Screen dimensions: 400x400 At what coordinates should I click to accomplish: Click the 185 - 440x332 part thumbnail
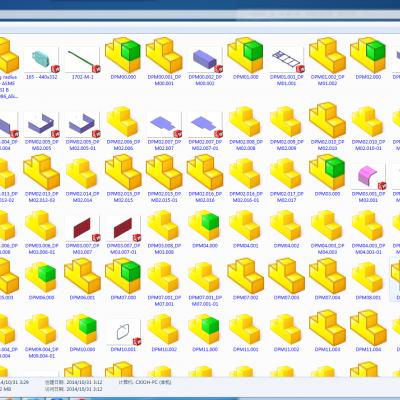click(x=41, y=60)
